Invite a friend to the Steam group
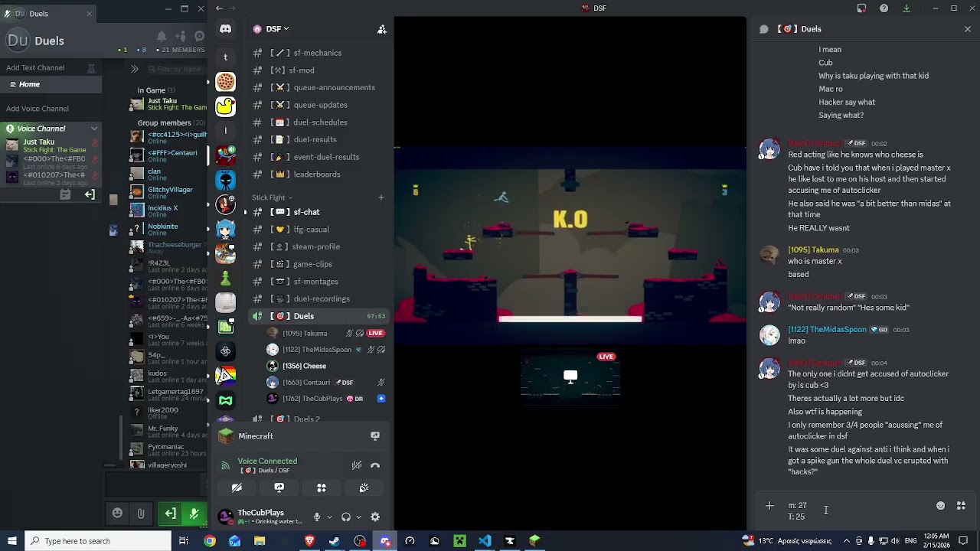The height and width of the screenshot is (551, 980). tap(181, 36)
